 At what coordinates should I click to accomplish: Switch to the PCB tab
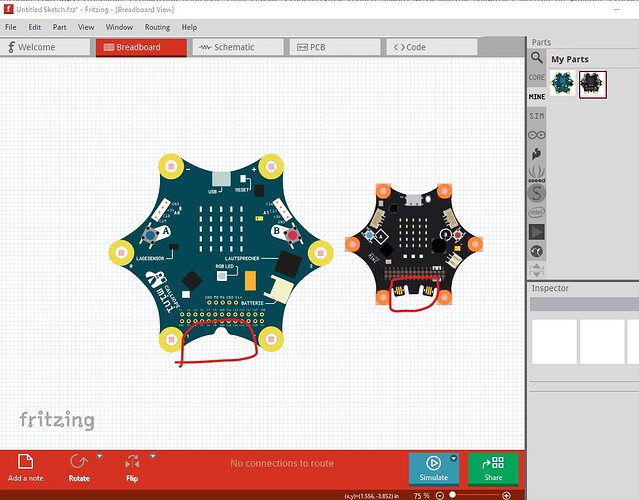334,47
